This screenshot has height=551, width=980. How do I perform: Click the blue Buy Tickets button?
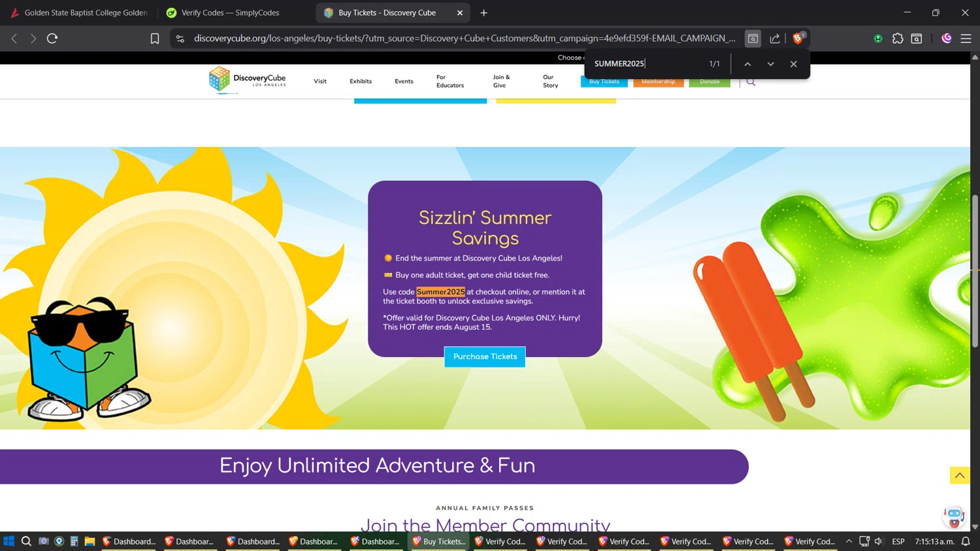click(x=604, y=82)
